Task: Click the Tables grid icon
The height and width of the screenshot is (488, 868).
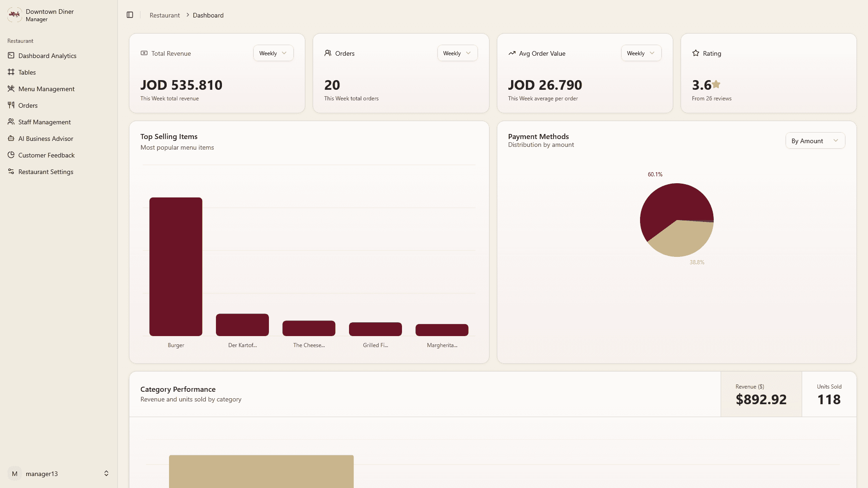Action: tap(11, 72)
